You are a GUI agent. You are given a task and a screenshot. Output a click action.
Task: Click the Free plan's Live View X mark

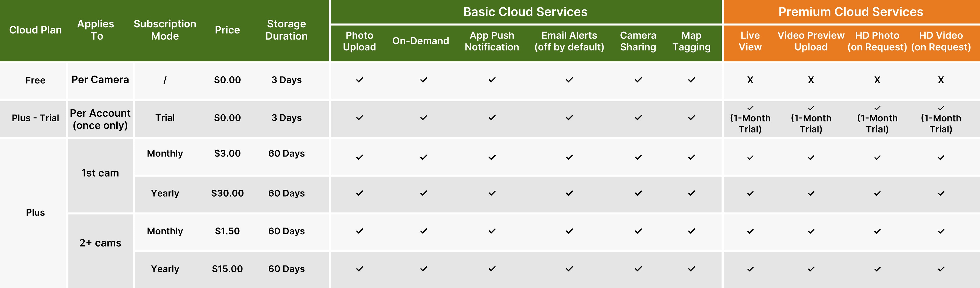point(750,80)
